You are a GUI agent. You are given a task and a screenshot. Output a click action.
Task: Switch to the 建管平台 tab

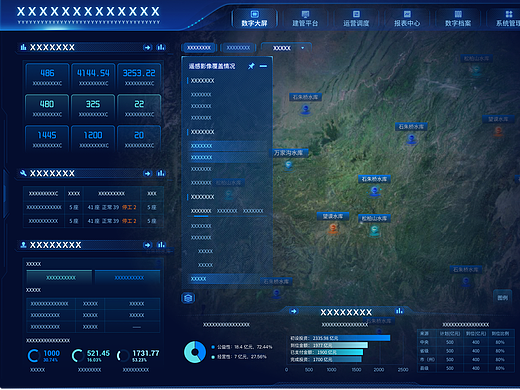pyautogui.click(x=305, y=19)
